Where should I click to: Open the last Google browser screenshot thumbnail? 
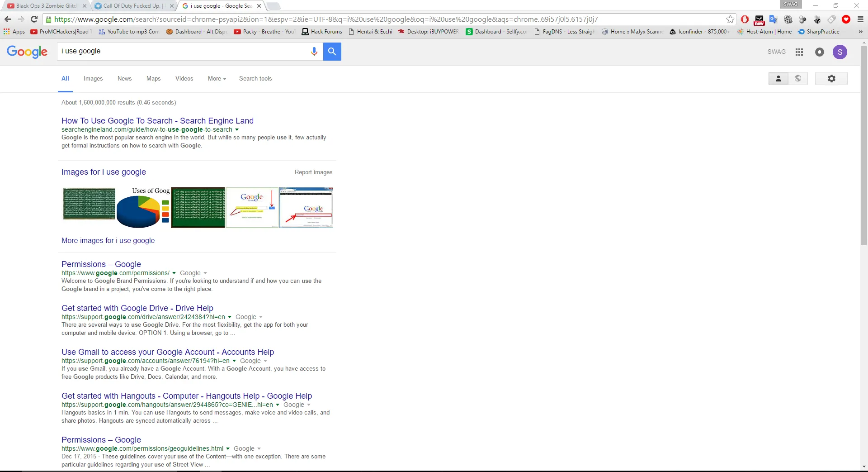pyautogui.click(x=306, y=208)
